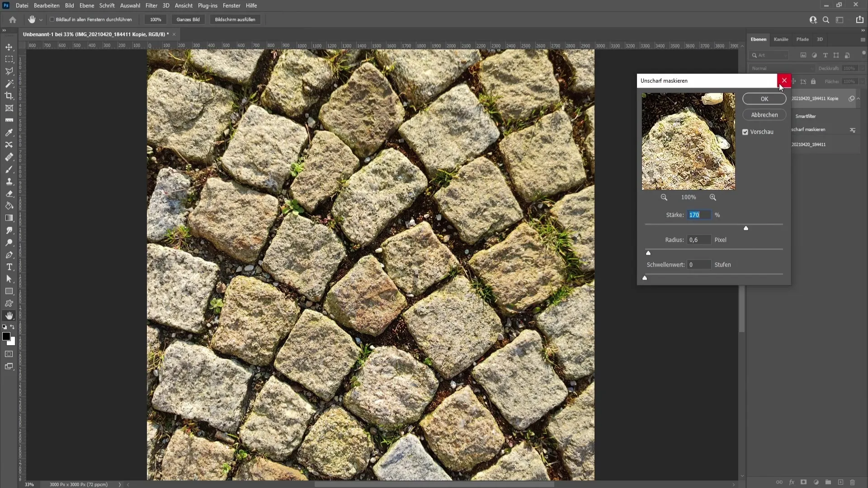
Task: Zoom in the filter preview
Action: click(713, 197)
